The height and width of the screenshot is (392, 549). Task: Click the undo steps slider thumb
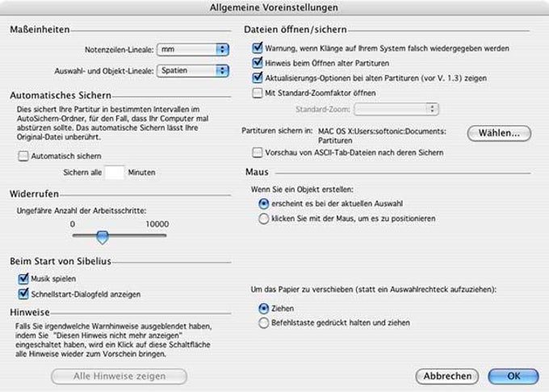pos(103,237)
